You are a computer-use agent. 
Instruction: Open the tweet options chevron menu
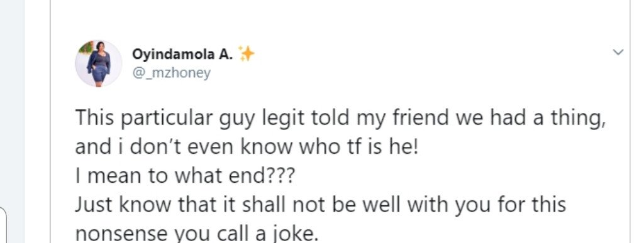pyautogui.click(x=618, y=53)
